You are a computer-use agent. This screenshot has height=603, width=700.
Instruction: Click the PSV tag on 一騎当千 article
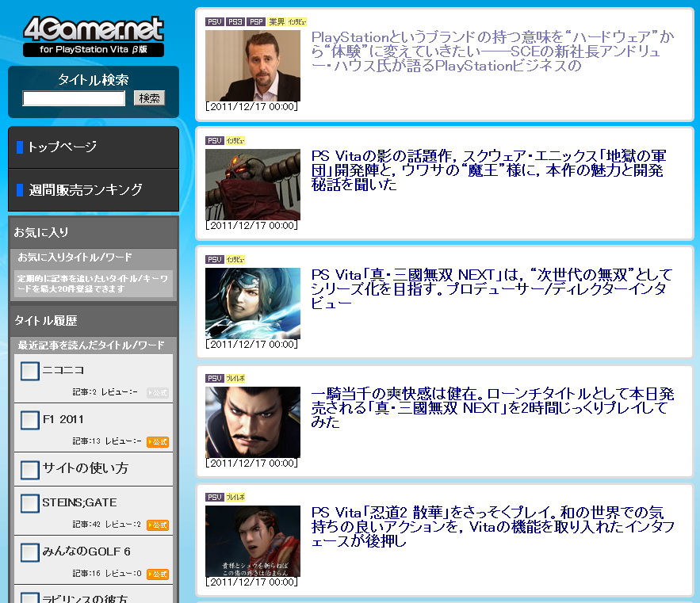[x=214, y=378]
